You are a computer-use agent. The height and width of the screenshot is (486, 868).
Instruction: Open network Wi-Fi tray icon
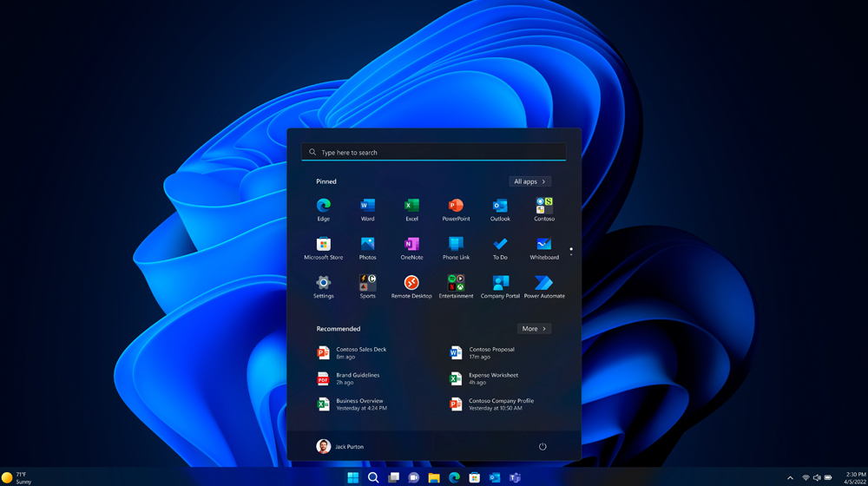pyautogui.click(x=806, y=477)
